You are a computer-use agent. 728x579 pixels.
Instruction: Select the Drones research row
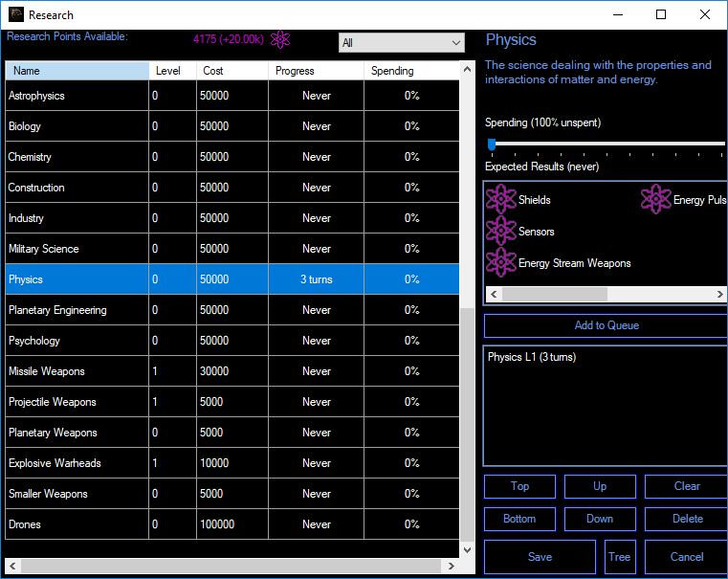point(232,524)
